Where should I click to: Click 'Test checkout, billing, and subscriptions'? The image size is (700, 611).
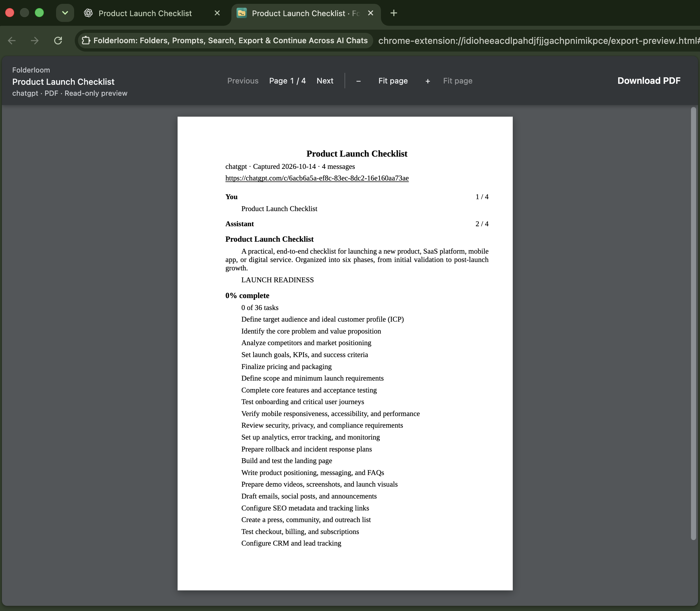tap(300, 531)
